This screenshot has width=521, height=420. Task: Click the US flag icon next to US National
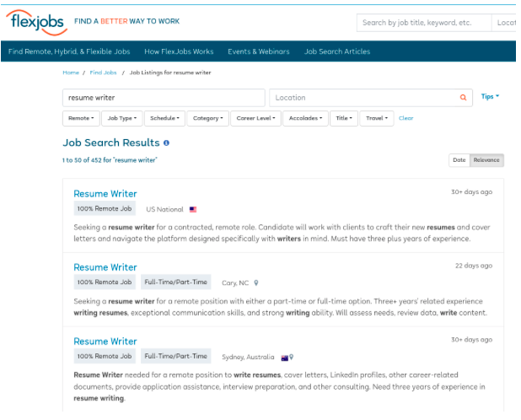193,209
